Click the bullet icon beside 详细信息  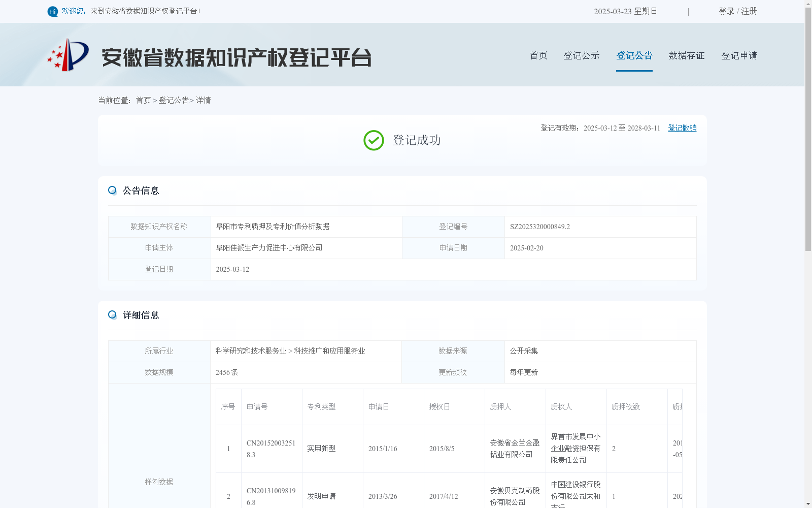click(x=112, y=315)
